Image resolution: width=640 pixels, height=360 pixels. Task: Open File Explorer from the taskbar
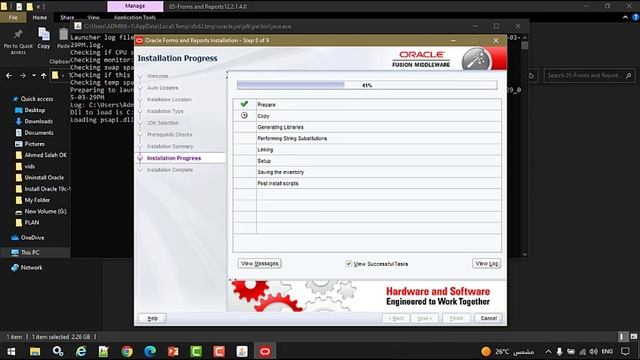coord(35,351)
